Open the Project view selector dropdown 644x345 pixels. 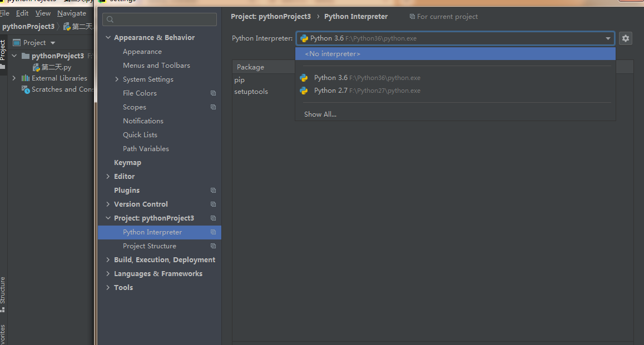pos(53,43)
